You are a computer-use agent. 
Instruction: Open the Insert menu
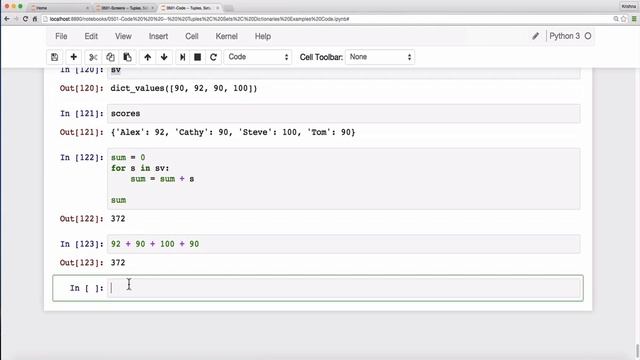click(x=158, y=36)
